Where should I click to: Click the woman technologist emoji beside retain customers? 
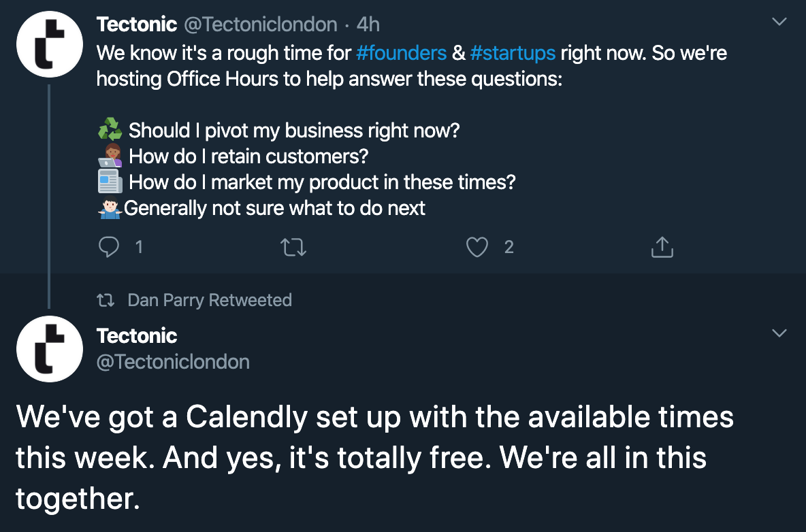point(110,155)
